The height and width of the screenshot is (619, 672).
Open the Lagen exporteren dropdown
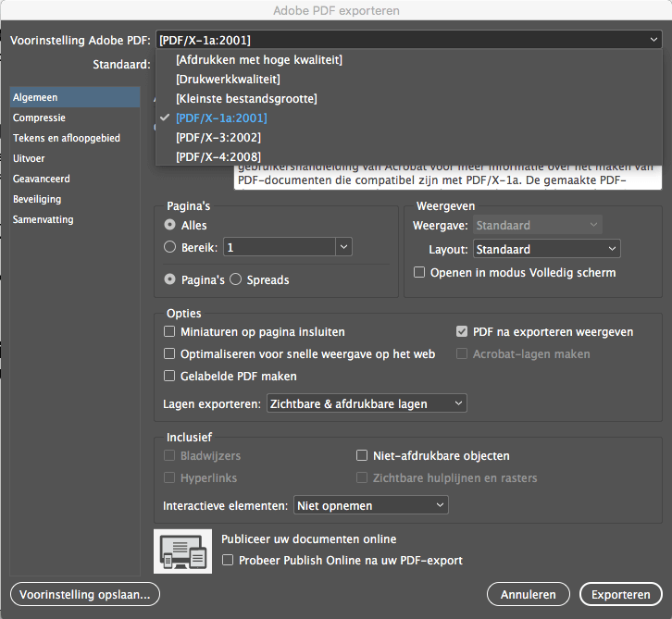[367, 403]
